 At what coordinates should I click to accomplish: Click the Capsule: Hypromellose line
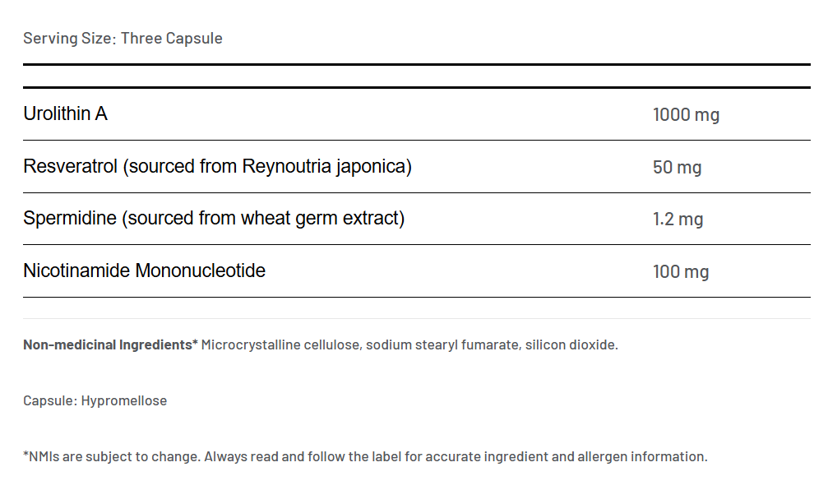coord(95,401)
